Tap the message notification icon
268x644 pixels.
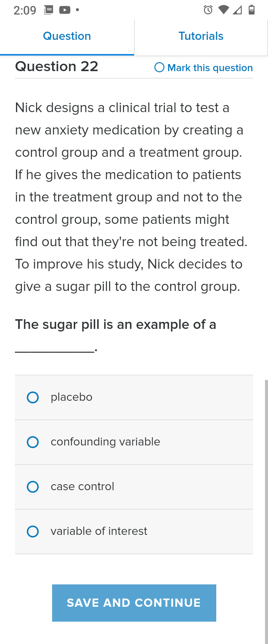coord(48,10)
